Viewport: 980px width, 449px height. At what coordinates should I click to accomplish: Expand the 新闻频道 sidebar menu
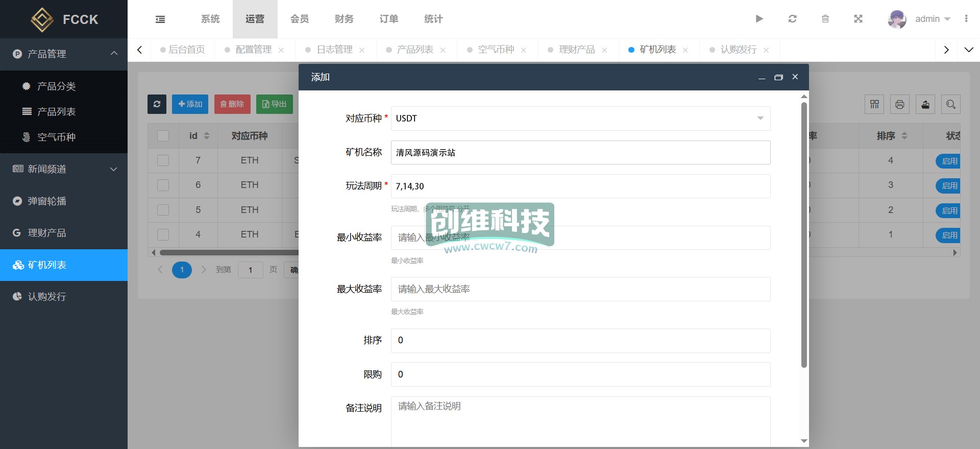click(x=64, y=169)
